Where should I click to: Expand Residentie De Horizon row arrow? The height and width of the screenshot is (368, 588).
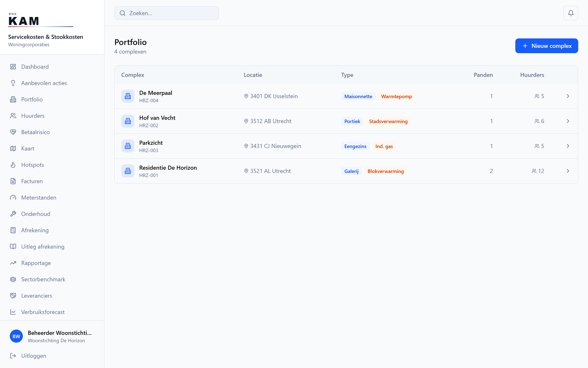[568, 171]
